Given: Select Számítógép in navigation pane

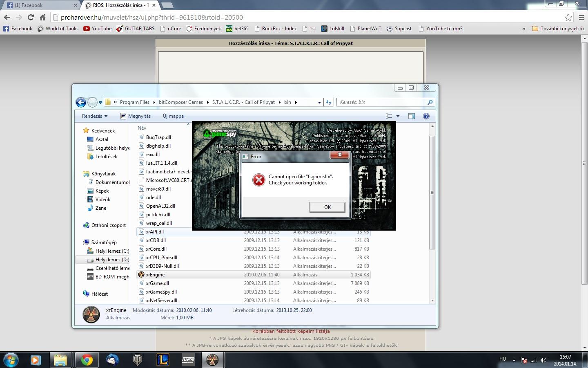Looking at the screenshot, I should pos(100,242).
